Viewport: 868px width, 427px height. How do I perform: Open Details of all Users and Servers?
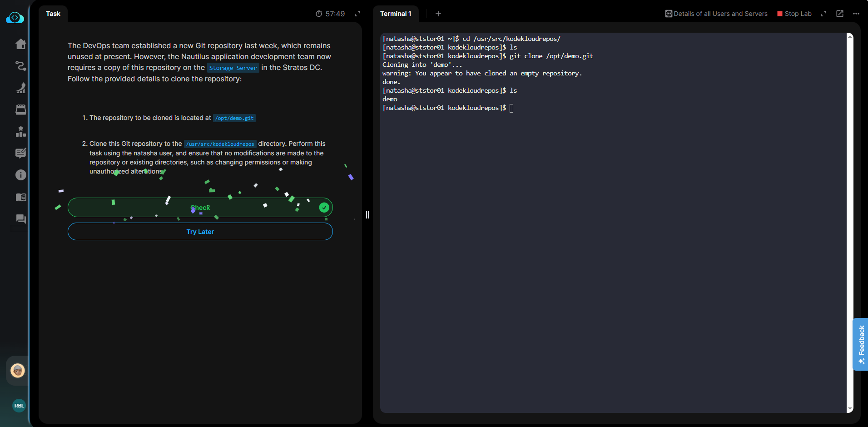point(716,14)
